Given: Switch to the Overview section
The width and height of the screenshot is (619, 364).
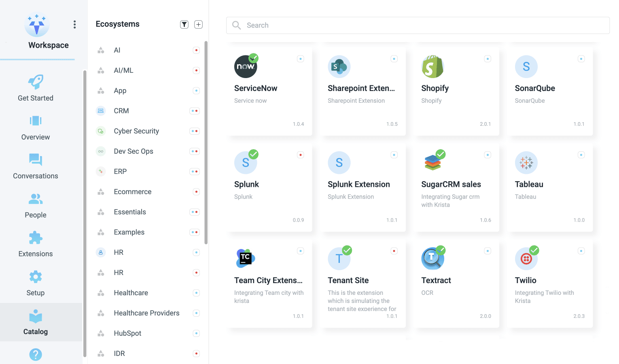Looking at the screenshot, I should pyautogui.click(x=36, y=128).
